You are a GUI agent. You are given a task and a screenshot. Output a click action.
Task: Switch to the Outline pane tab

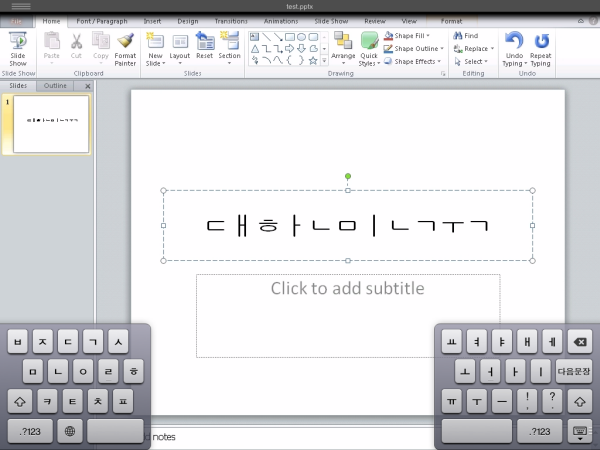pyautogui.click(x=55, y=86)
